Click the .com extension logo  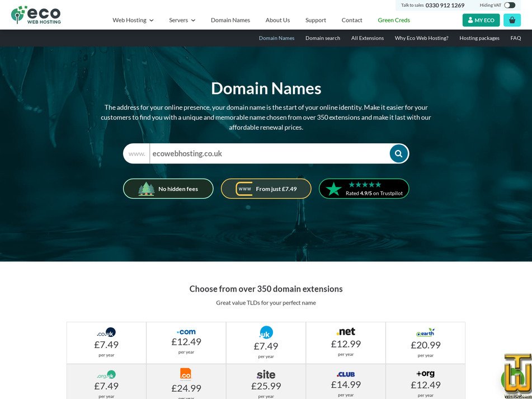click(186, 331)
